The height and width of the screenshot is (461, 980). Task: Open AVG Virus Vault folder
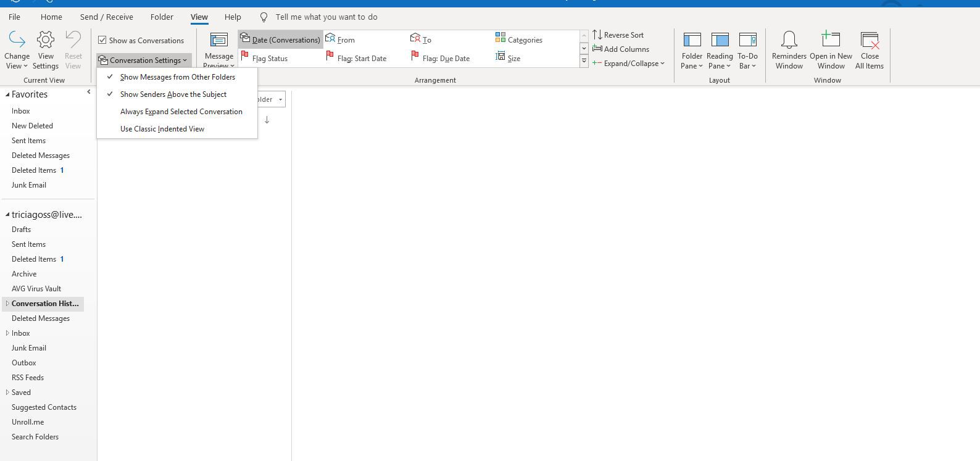click(x=36, y=289)
